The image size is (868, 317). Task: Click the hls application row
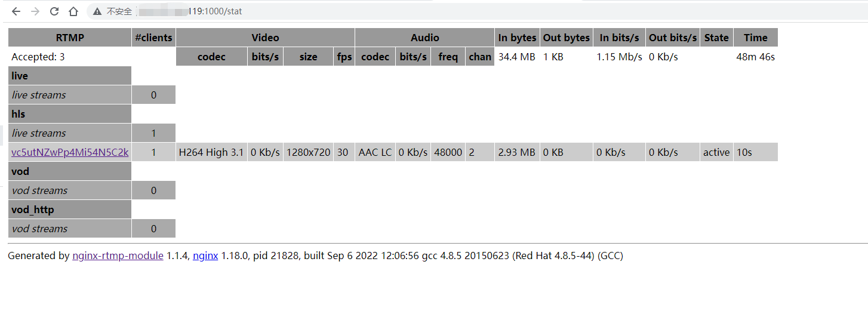70,114
